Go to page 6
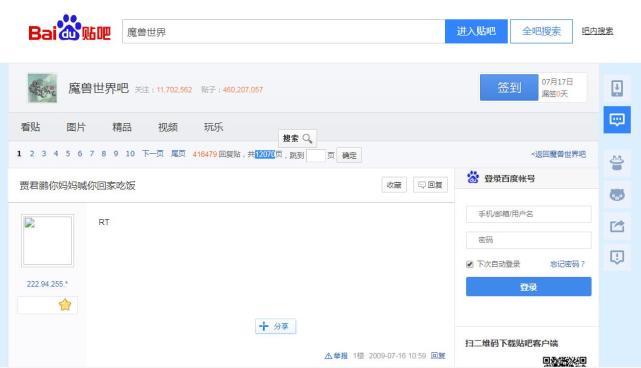Viewport: 641px width, 368px height. 80,154
